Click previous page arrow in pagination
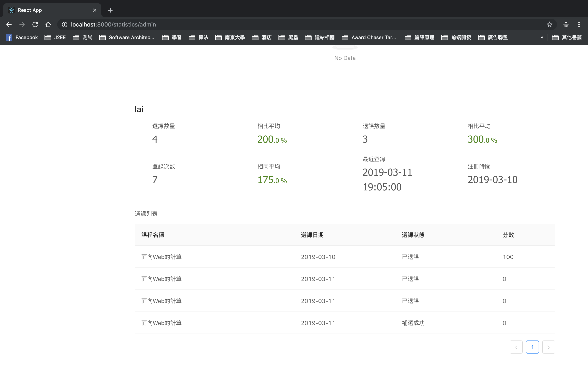The image size is (588, 367). tap(516, 347)
